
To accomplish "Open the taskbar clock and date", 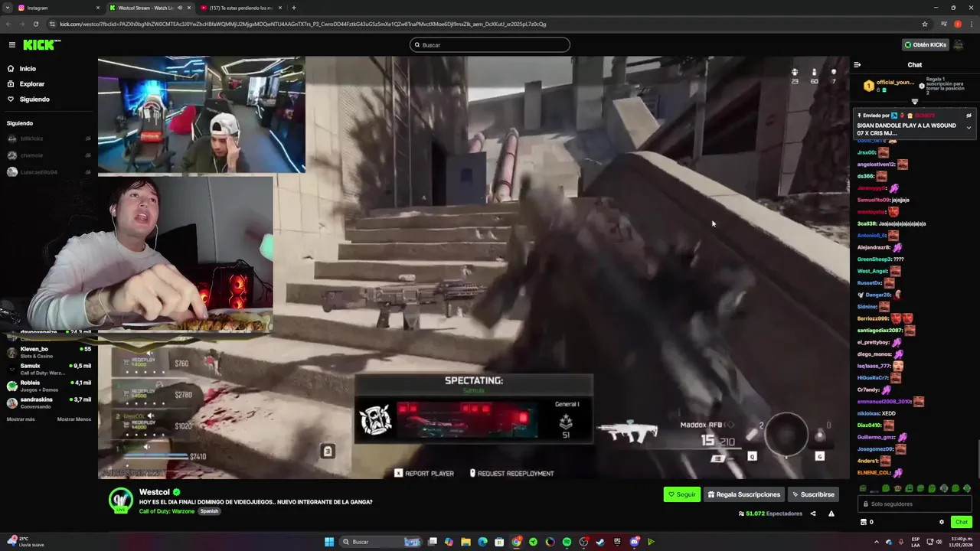I will click(961, 542).
